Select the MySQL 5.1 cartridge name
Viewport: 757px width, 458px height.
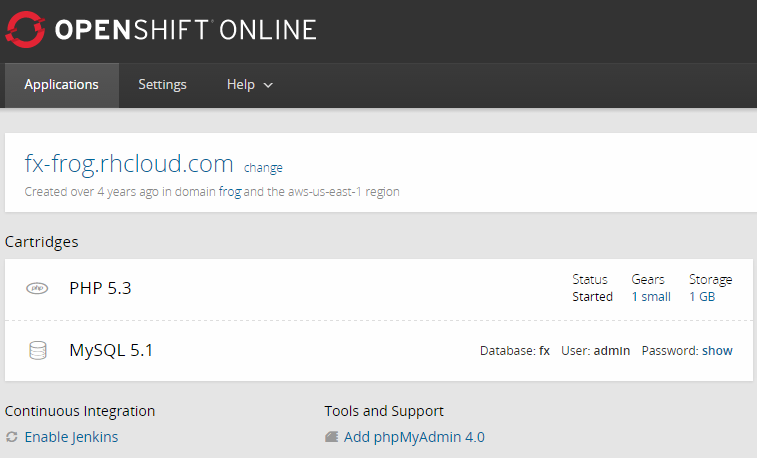tap(111, 351)
